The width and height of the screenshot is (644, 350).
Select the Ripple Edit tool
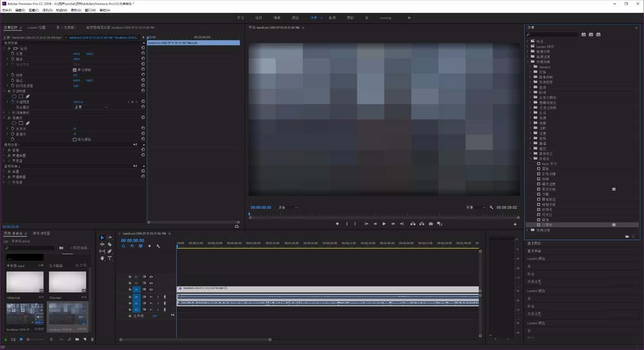tap(102, 244)
